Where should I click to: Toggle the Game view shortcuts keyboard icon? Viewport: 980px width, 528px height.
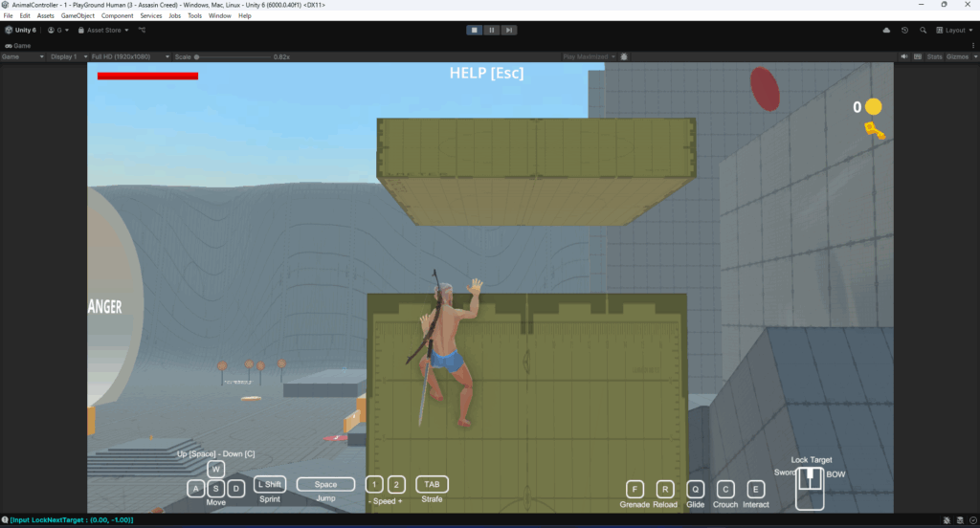pyautogui.click(x=918, y=56)
